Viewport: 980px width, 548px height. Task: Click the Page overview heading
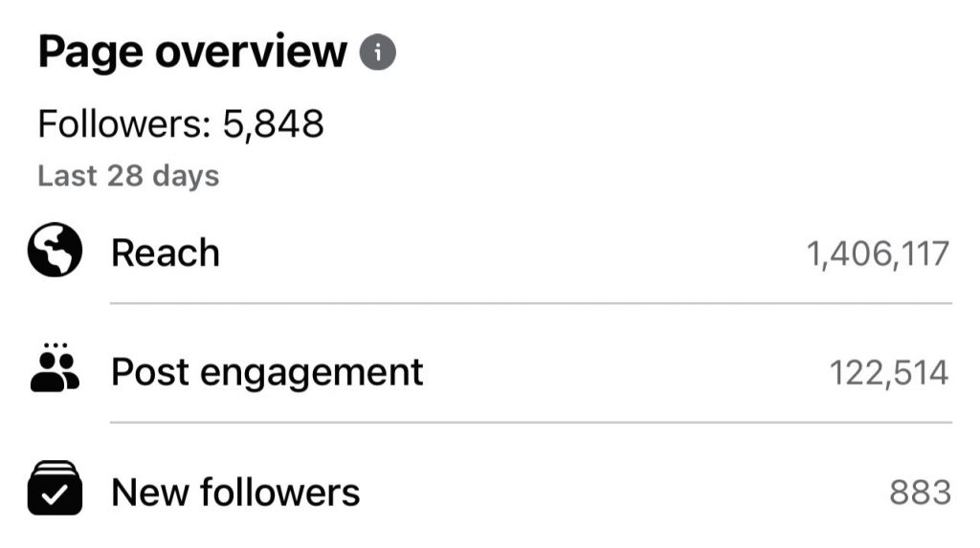click(192, 53)
